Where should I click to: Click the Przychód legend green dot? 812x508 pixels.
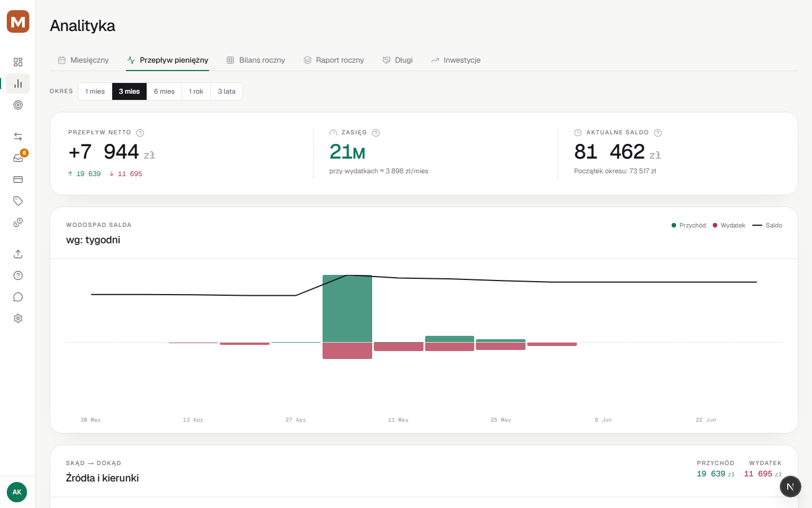(x=674, y=225)
